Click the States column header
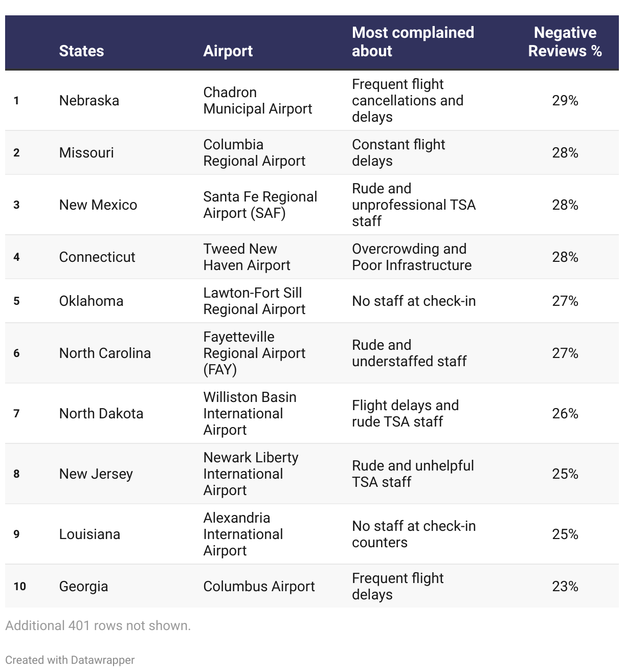Screen dimensions: 624x672 tap(81, 51)
